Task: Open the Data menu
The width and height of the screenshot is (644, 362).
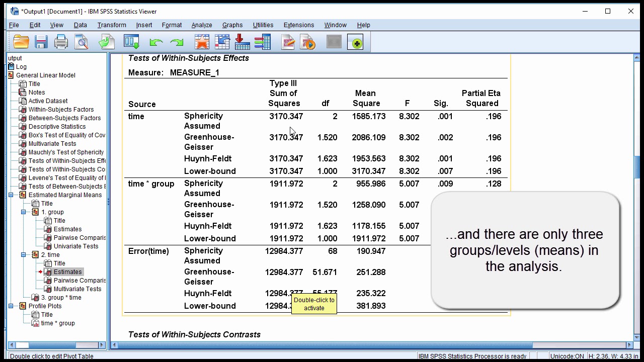Action: click(x=80, y=25)
